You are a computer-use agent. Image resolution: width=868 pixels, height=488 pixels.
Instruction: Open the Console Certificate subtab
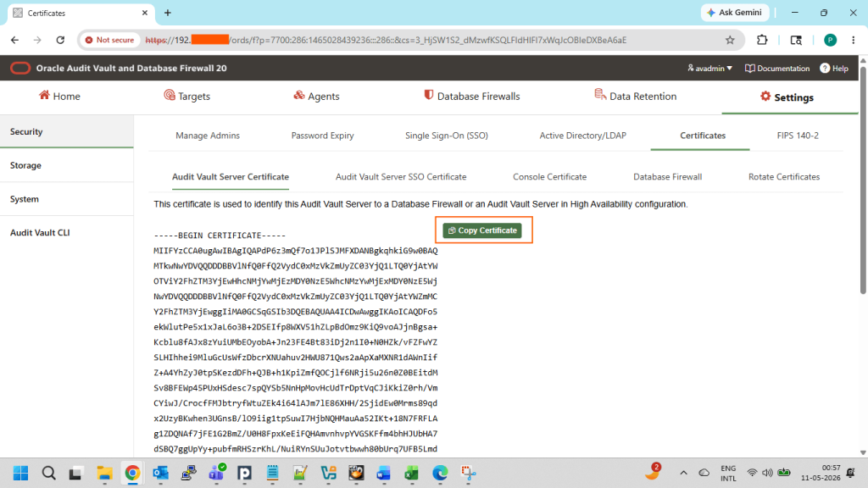tap(549, 177)
